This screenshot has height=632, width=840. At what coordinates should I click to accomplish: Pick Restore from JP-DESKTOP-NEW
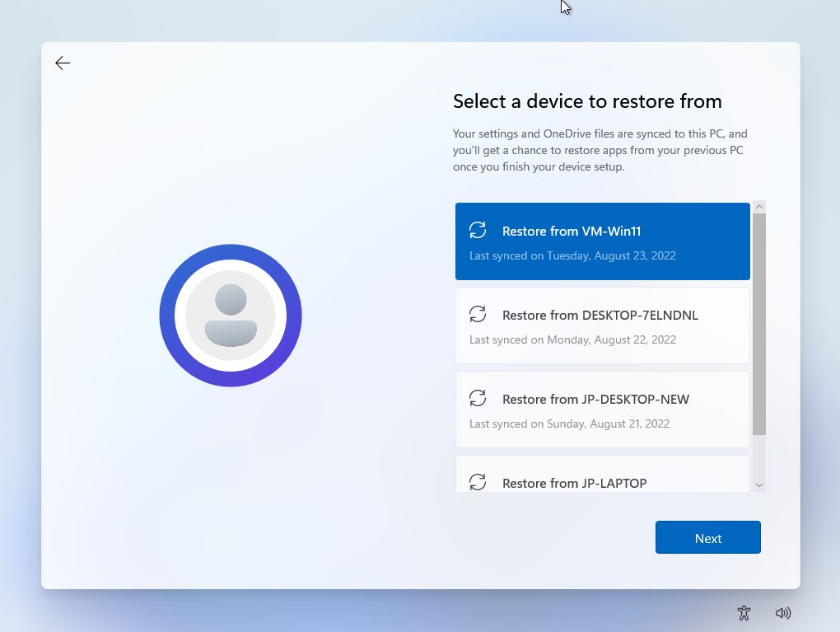602,410
